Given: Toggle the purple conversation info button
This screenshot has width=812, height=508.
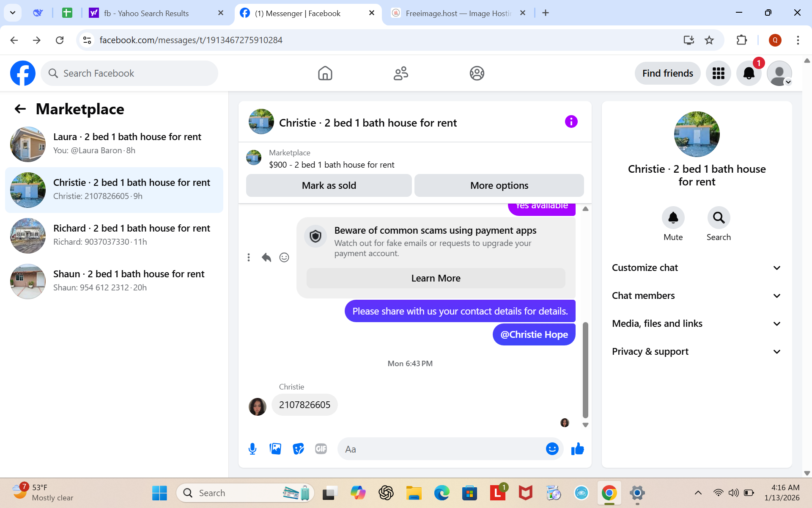Looking at the screenshot, I should [x=571, y=122].
